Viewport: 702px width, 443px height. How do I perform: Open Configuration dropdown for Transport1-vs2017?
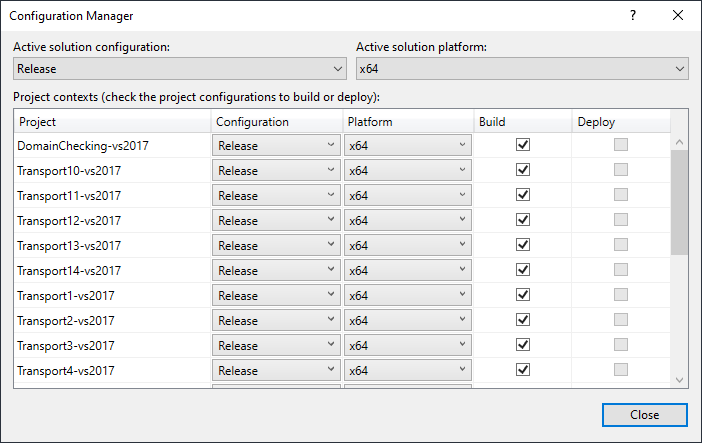click(x=276, y=295)
